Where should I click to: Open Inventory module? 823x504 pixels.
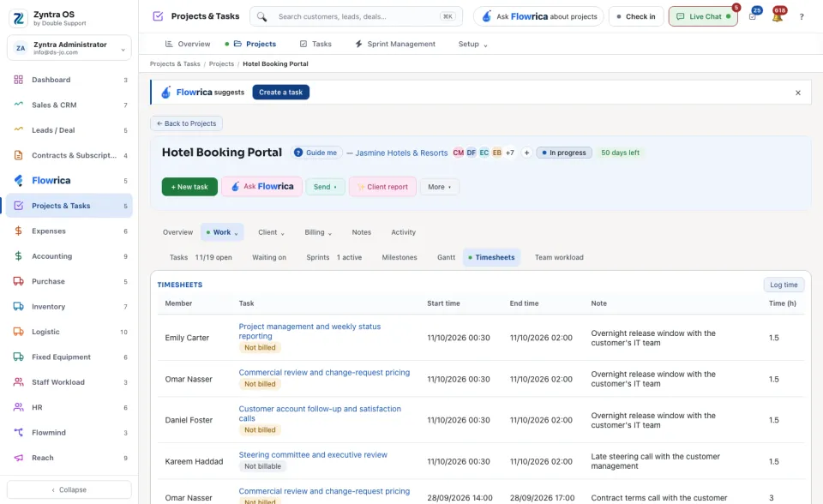point(69,307)
